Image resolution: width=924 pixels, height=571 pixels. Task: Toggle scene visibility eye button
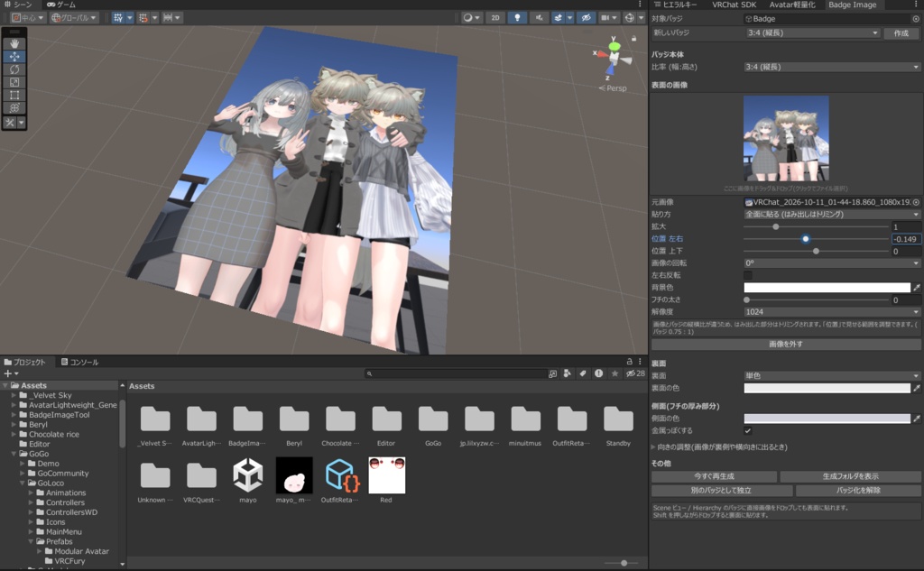(587, 18)
